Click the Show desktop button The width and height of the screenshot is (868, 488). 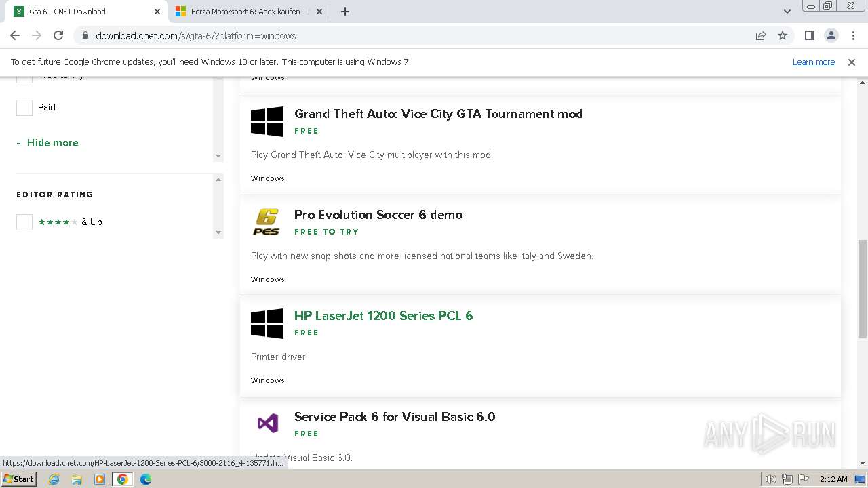coord(860,479)
